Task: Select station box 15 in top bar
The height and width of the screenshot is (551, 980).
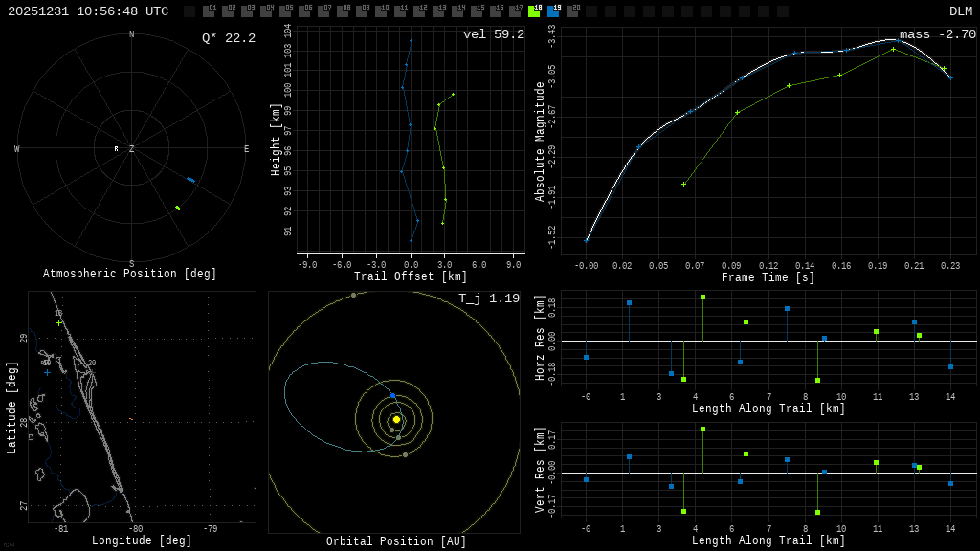Action: pos(477,11)
